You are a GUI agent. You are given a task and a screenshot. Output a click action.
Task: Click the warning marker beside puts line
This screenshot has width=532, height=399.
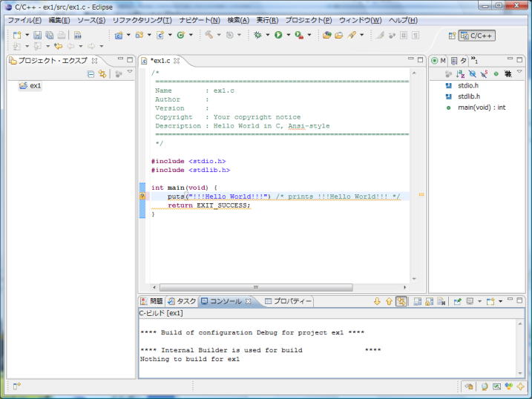tap(142, 197)
